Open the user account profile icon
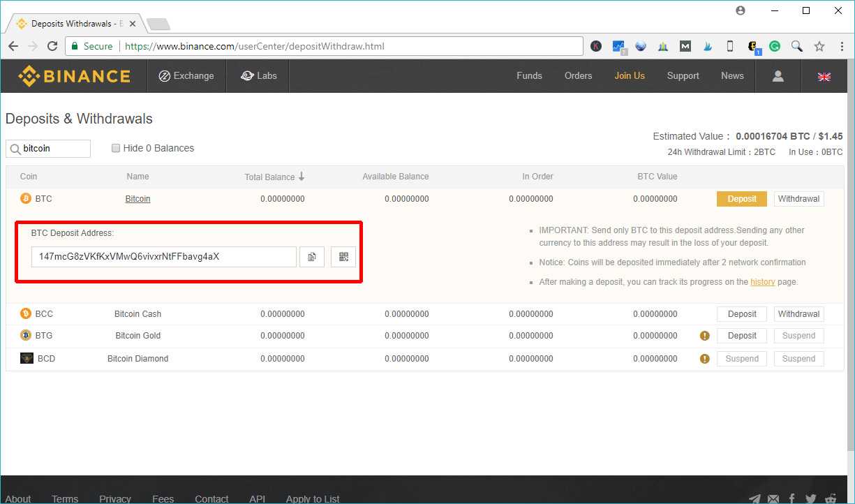The height and width of the screenshot is (504, 855). pyautogui.click(x=778, y=76)
